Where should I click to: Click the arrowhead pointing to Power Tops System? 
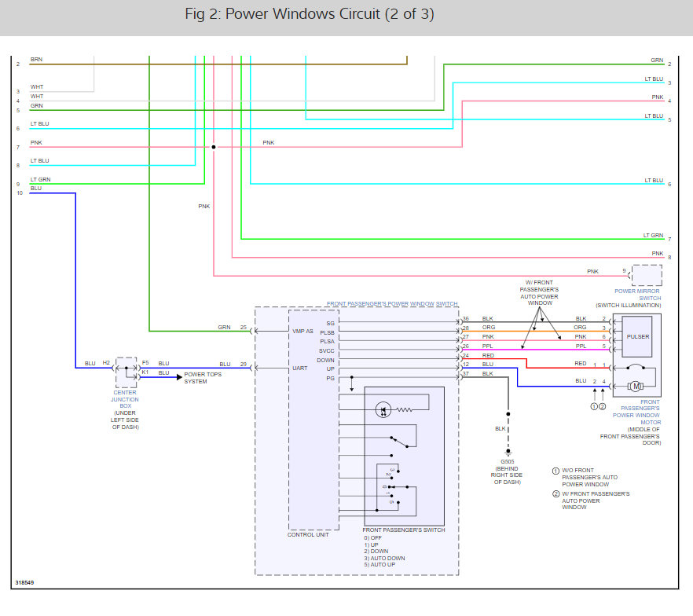tap(179, 377)
